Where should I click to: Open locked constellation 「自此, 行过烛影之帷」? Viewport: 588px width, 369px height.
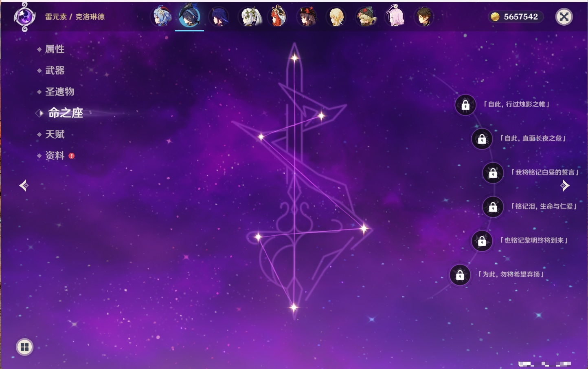[465, 105]
